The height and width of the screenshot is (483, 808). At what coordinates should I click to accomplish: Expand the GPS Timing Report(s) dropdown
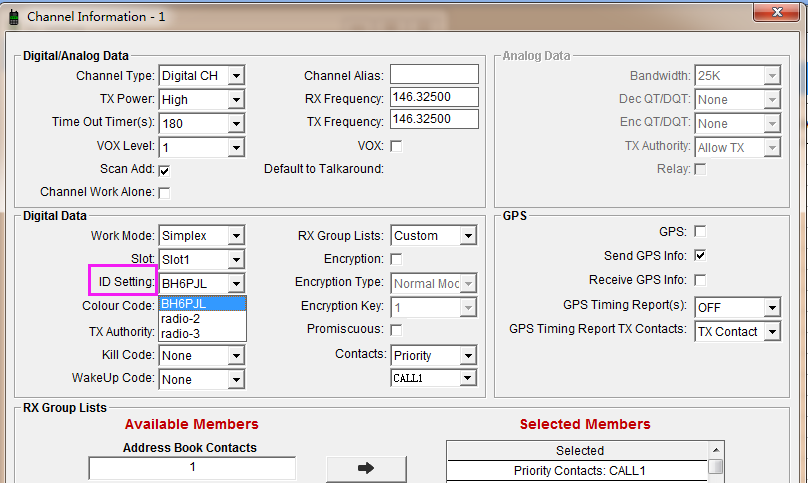pos(771,307)
